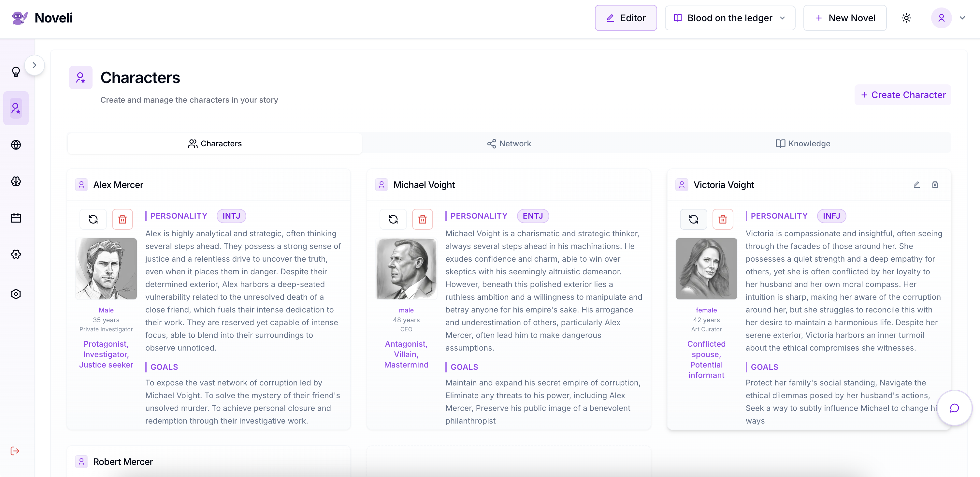This screenshot has height=477, width=980.
Task: Open the Blood on the ledger dropdown
Action: point(730,18)
